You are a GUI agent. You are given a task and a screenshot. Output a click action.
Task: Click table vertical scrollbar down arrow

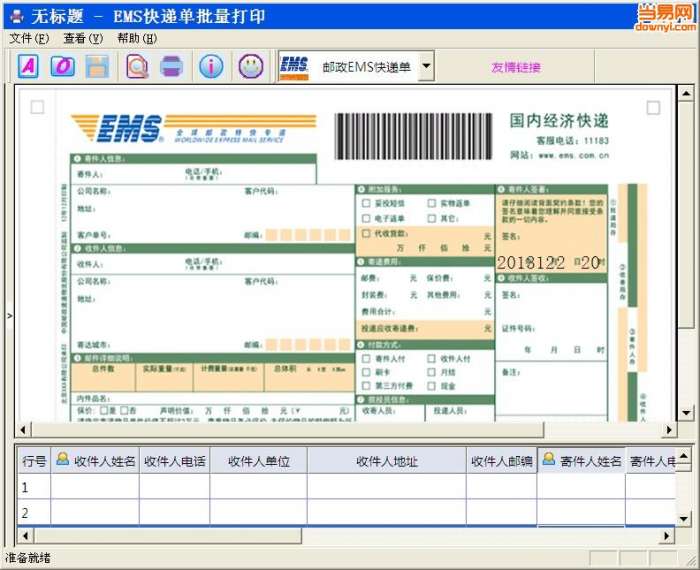pos(683,518)
